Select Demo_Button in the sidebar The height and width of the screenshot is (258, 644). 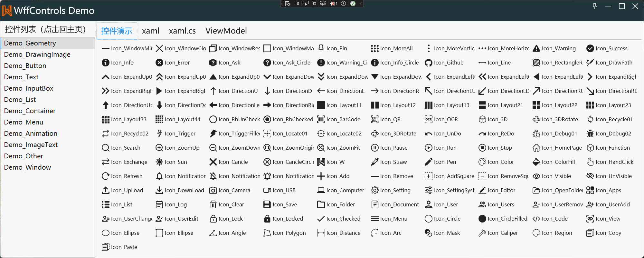(48, 66)
